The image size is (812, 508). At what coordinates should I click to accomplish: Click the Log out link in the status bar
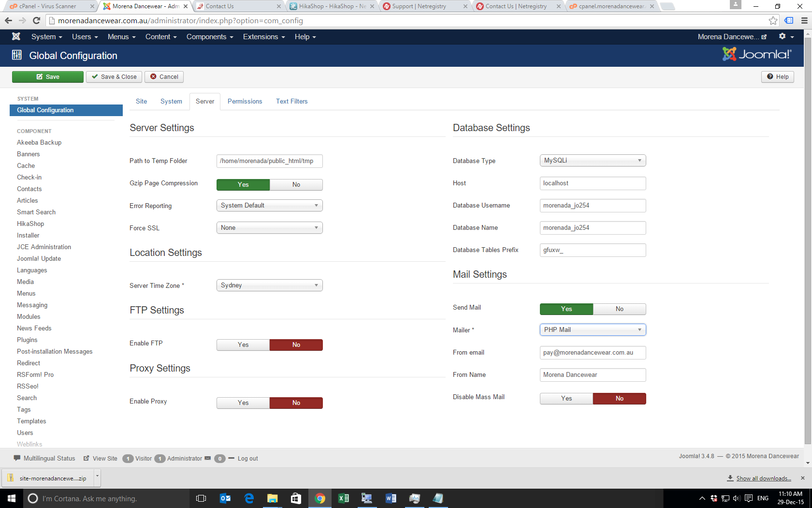point(247,459)
